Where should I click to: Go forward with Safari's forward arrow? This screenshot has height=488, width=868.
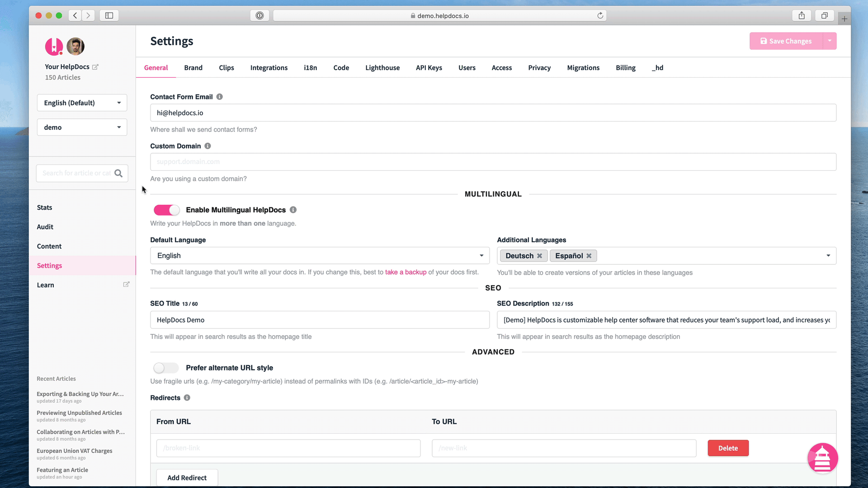(x=88, y=15)
